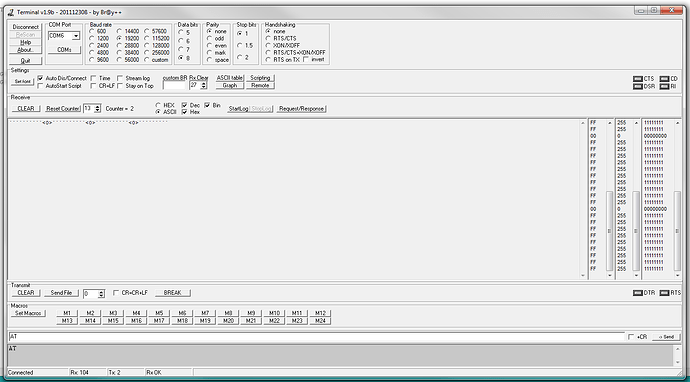Image resolution: width=690 pixels, height=382 pixels.
Task: Adjust the receive counter stepper
Action: 98,109
